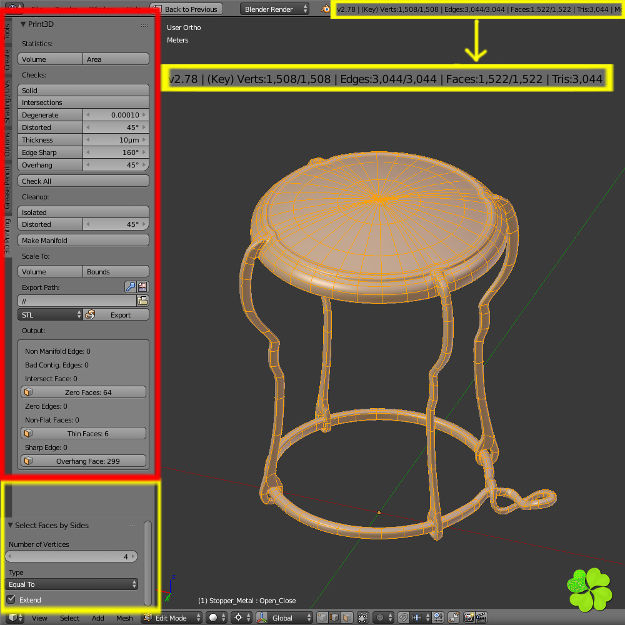
Task: Open the snap element selector
Action: click(419, 617)
